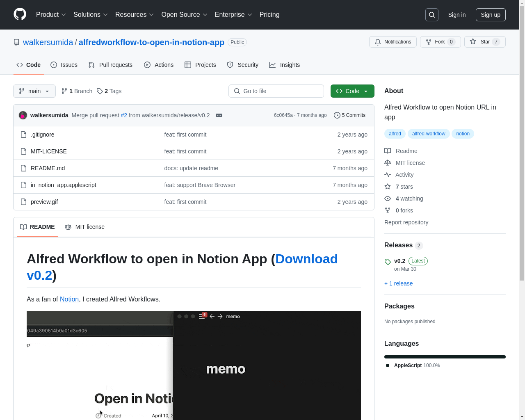This screenshot has width=525, height=420.
Task: Select the README tab
Action: pyautogui.click(x=37, y=227)
